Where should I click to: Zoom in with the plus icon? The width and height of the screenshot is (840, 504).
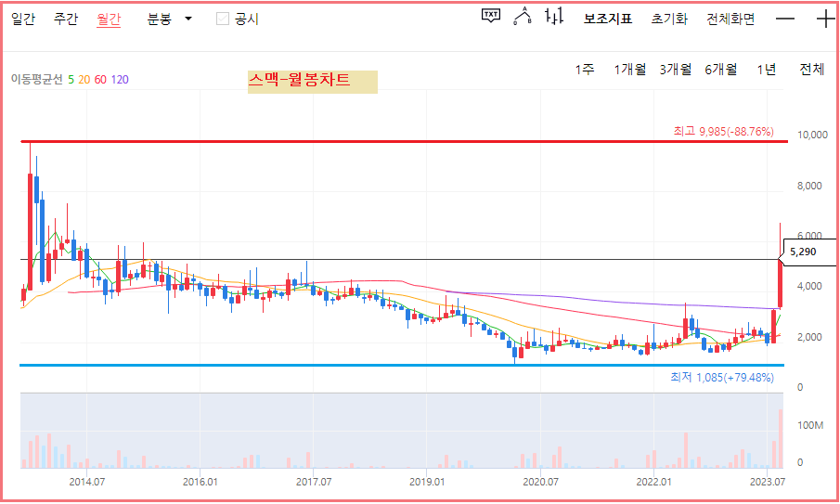(825, 19)
